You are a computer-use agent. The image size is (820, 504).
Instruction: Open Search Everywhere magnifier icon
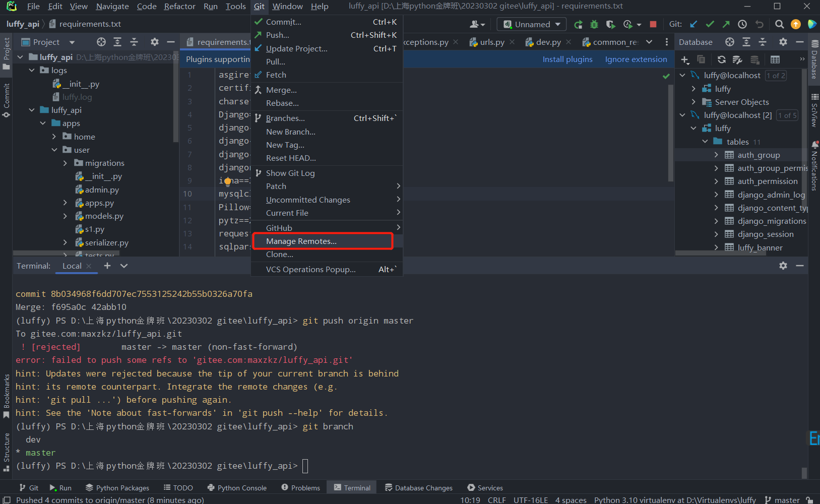(x=779, y=24)
